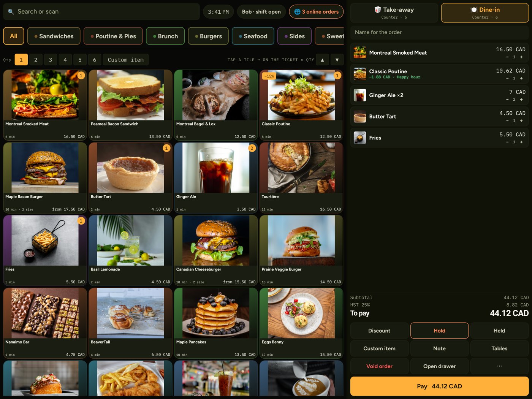
Task: Click Fries thumbnail in the ticket
Action: click(360, 138)
